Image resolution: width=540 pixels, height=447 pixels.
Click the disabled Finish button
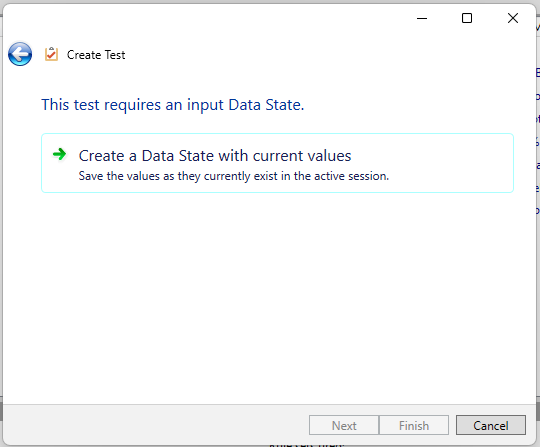tap(414, 425)
